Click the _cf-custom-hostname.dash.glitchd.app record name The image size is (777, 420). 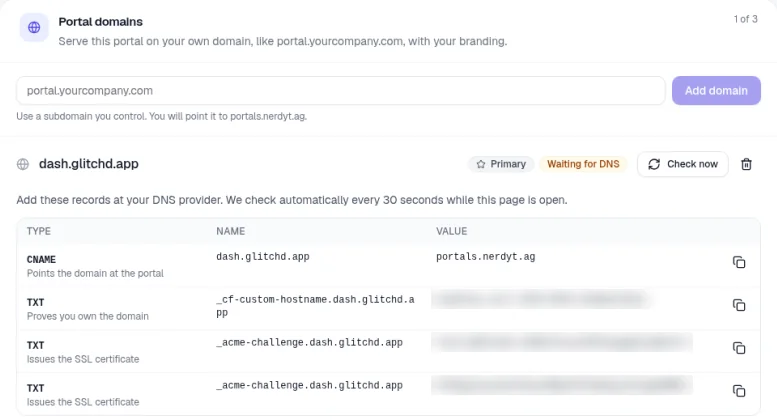(x=315, y=306)
